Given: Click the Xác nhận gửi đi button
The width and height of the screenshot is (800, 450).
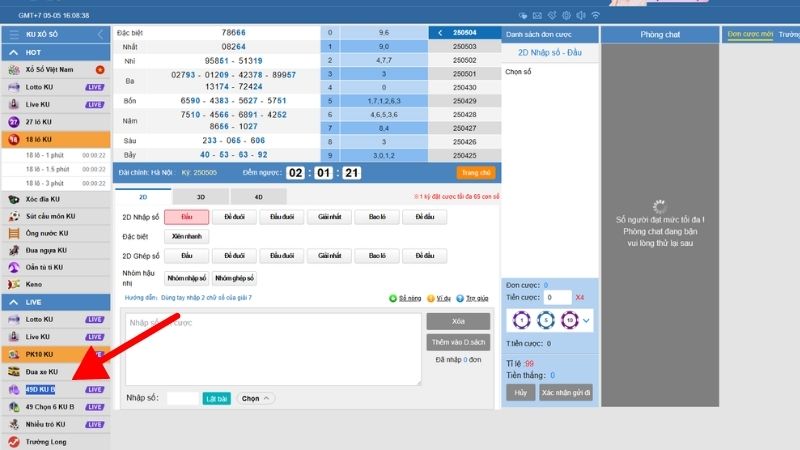Looking at the screenshot, I should click(x=569, y=393).
